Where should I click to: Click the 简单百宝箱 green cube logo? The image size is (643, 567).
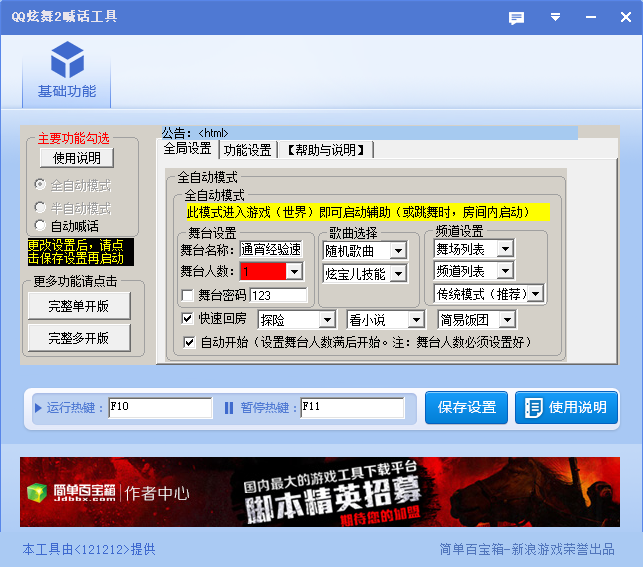click(37, 492)
